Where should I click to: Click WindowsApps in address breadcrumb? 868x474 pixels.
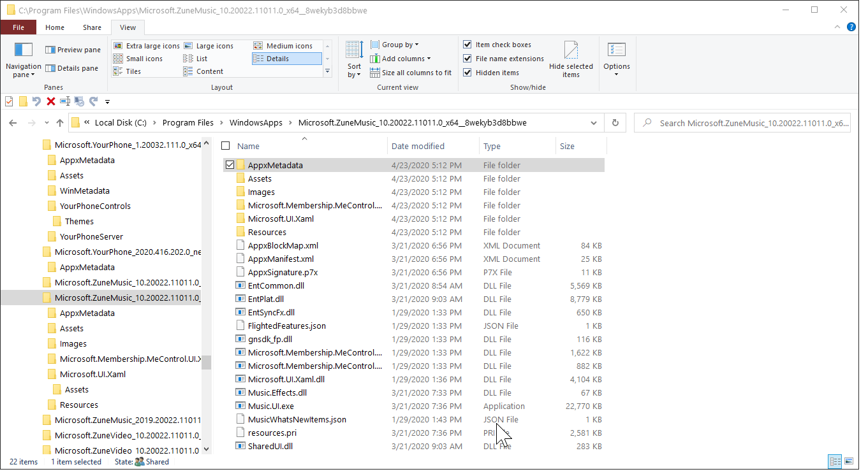256,123
